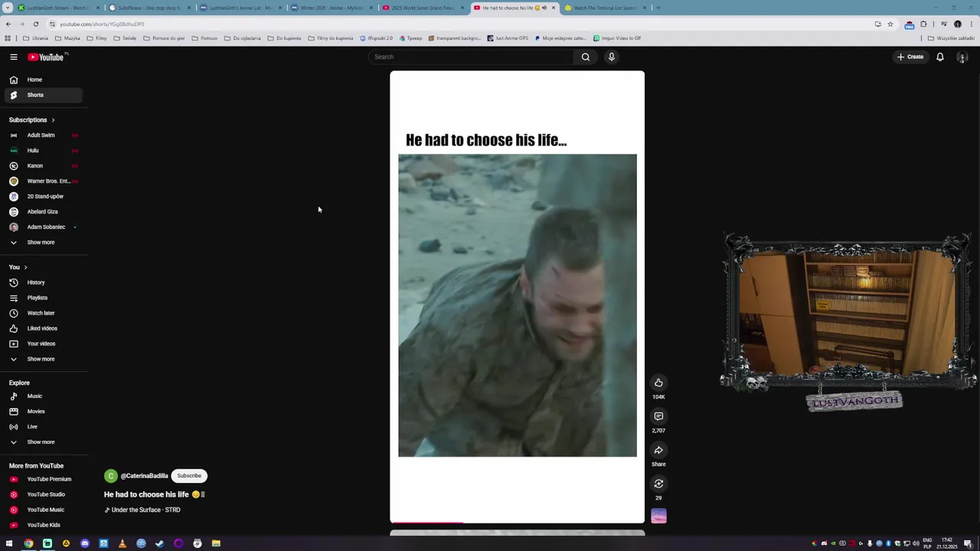The height and width of the screenshot is (551, 980).
Task: Open the Hulu channel subscription
Action: [x=43, y=150]
